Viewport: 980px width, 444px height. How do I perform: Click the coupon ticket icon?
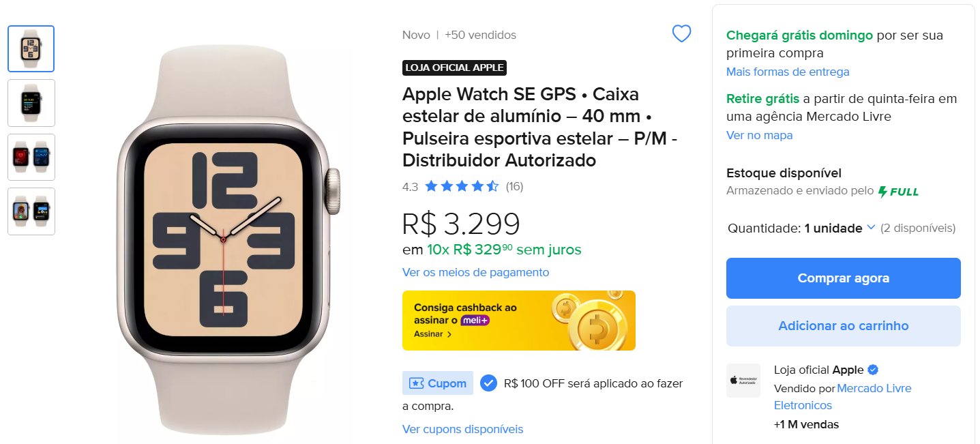point(416,383)
